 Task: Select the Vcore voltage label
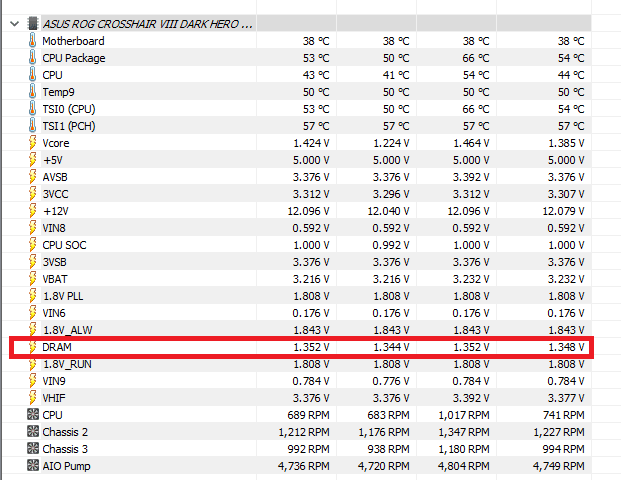tap(56, 143)
